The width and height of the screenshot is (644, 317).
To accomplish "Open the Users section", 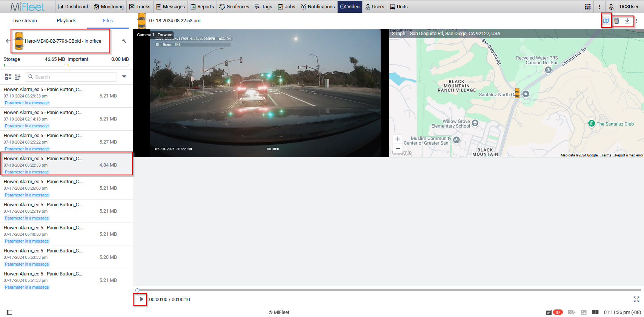I will coord(375,6).
